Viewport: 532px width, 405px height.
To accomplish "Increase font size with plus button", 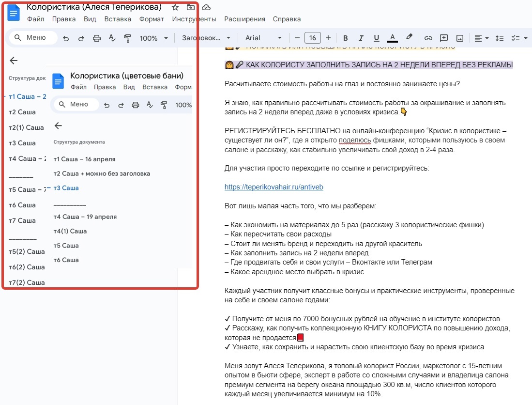I will click(328, 38).
